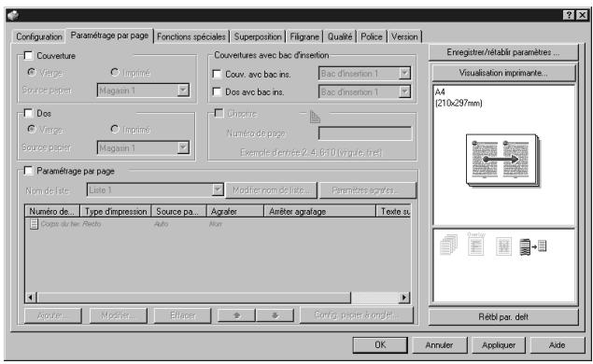Image resolution: width=593 pixels, height=364 pixels.
Task: Click the Annuler button
Action: [439, 344]
